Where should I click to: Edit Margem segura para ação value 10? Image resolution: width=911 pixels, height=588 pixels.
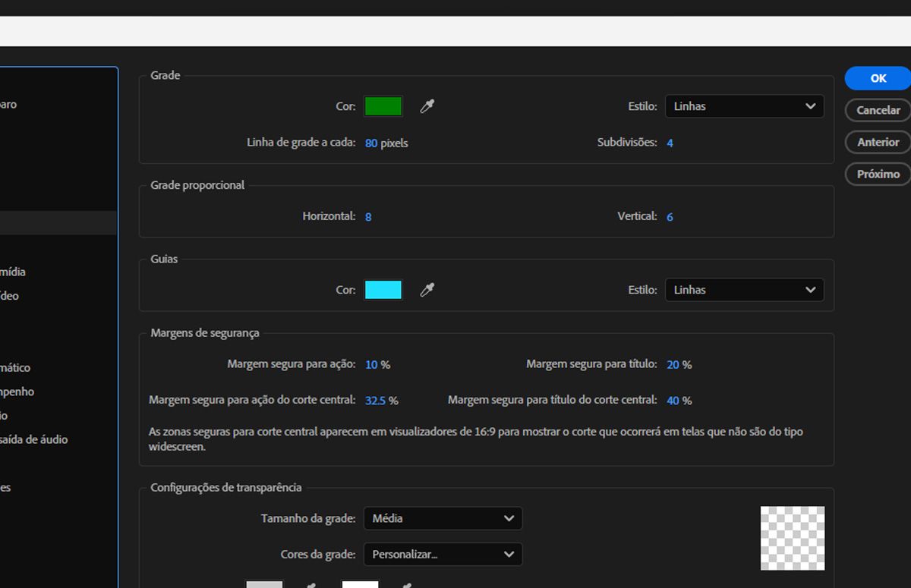click(x=371, y=365)
